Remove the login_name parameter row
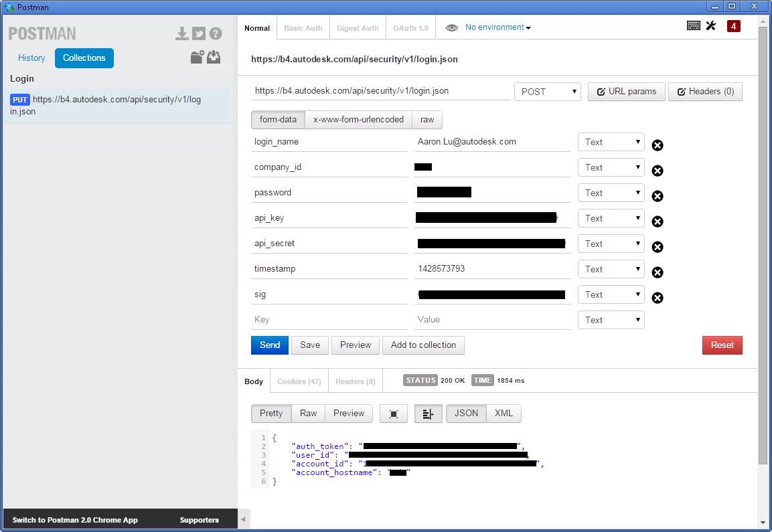The height and width of the screenshot is (532, 772). pyautogui.click(x=658, y=145)
